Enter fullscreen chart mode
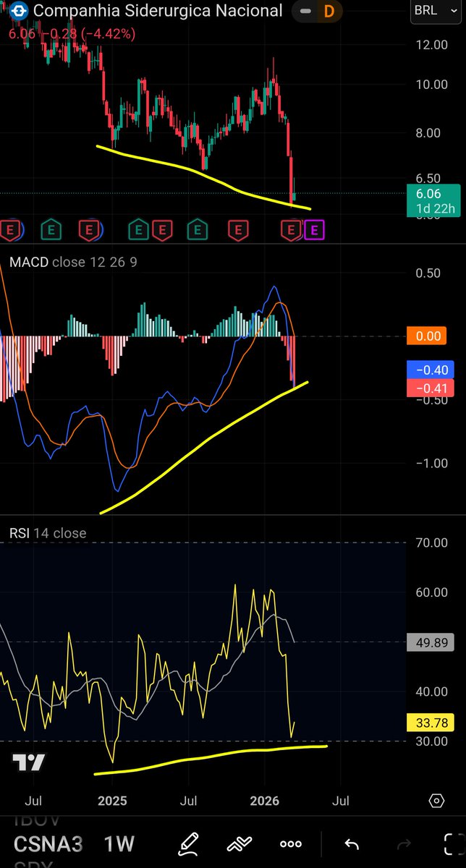The height and width of the screenshot is (868, 466). coord(454,843)
